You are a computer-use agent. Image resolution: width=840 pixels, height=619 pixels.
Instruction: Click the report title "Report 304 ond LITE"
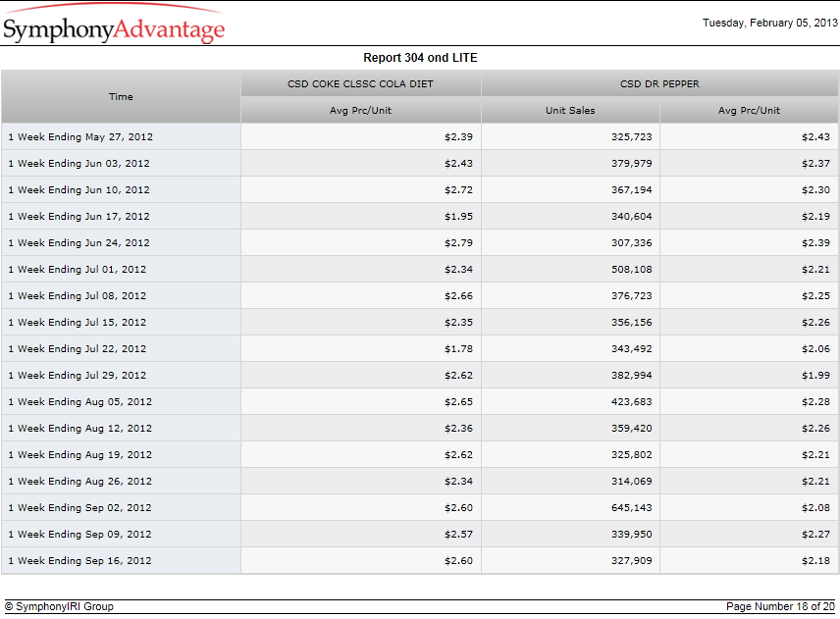click(x=420, y=58)
